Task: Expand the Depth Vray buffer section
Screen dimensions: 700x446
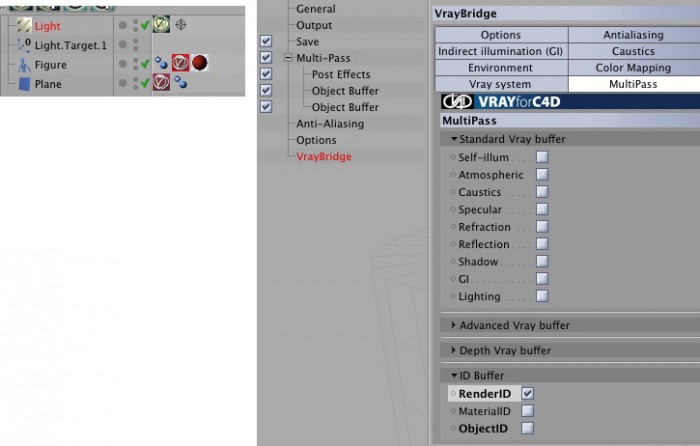Action: coord(454,350)
